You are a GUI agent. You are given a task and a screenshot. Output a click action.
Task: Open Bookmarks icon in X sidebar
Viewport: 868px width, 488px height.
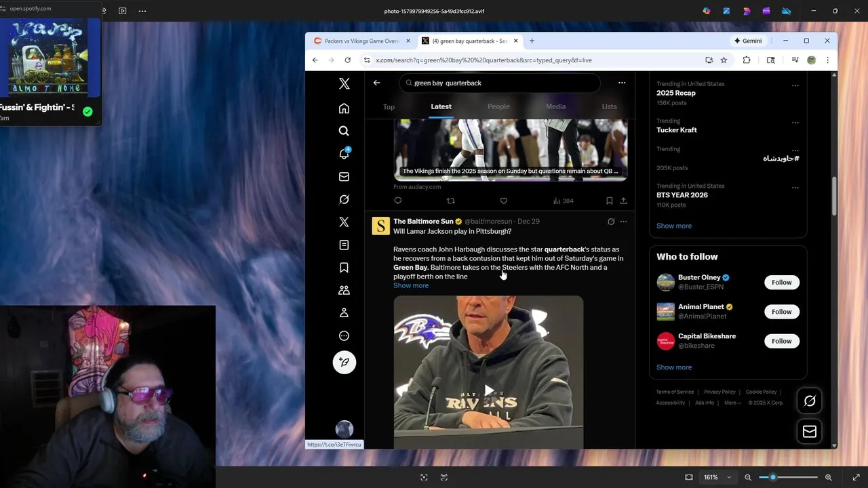[344, 268]
